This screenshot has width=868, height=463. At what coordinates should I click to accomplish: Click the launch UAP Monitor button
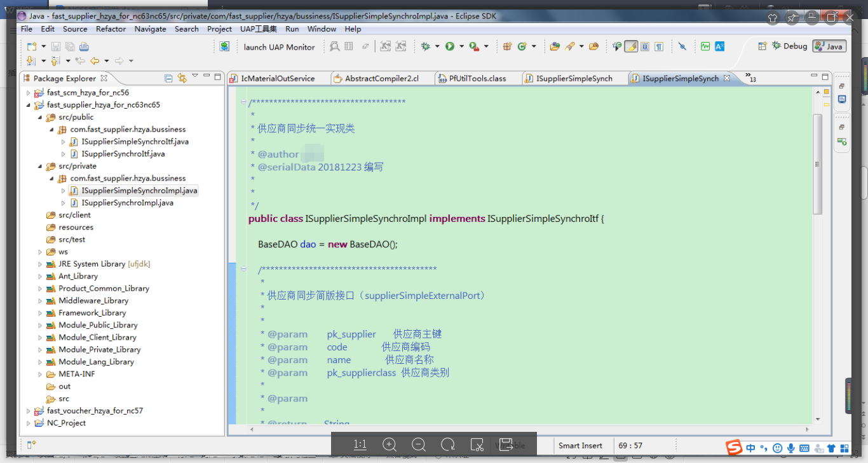[x=280, y=47]
